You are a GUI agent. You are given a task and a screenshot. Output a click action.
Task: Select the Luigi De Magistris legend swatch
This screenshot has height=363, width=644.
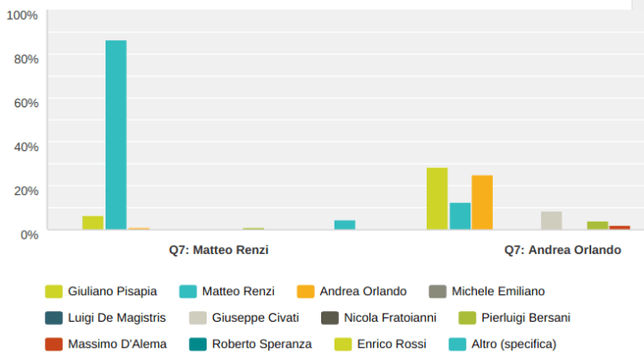point(54,317)
